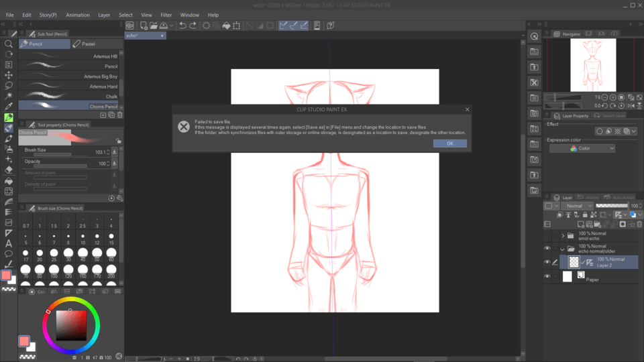Click the Scale/Rotate transform icon
Viewport: 644px width, 362px height.
[x=237, y=25]
